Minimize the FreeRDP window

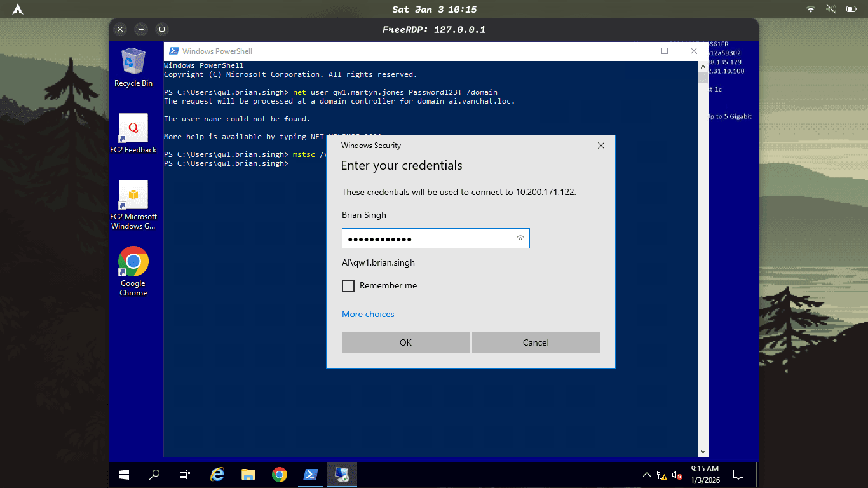click(x=141, y=29)
